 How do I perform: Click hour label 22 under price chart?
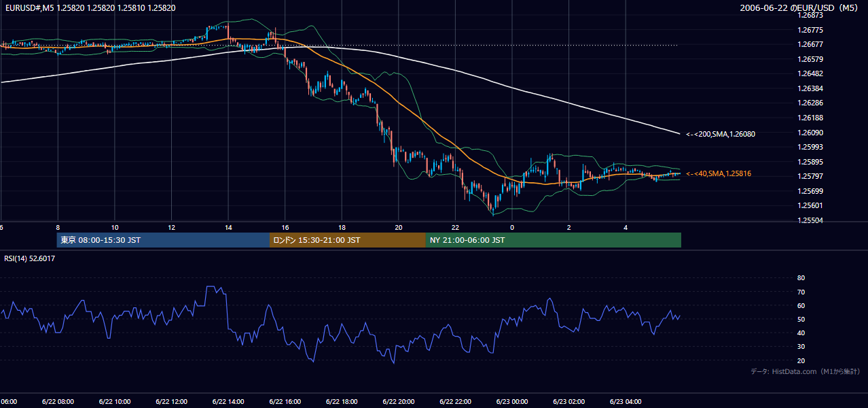[455, 227]
